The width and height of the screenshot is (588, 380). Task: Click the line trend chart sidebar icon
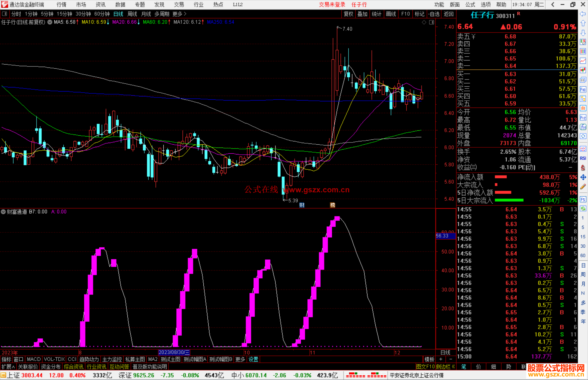(x=583, y=61)
